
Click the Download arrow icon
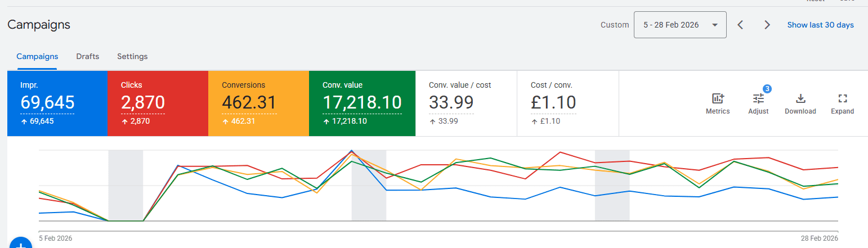pos(800,99)
